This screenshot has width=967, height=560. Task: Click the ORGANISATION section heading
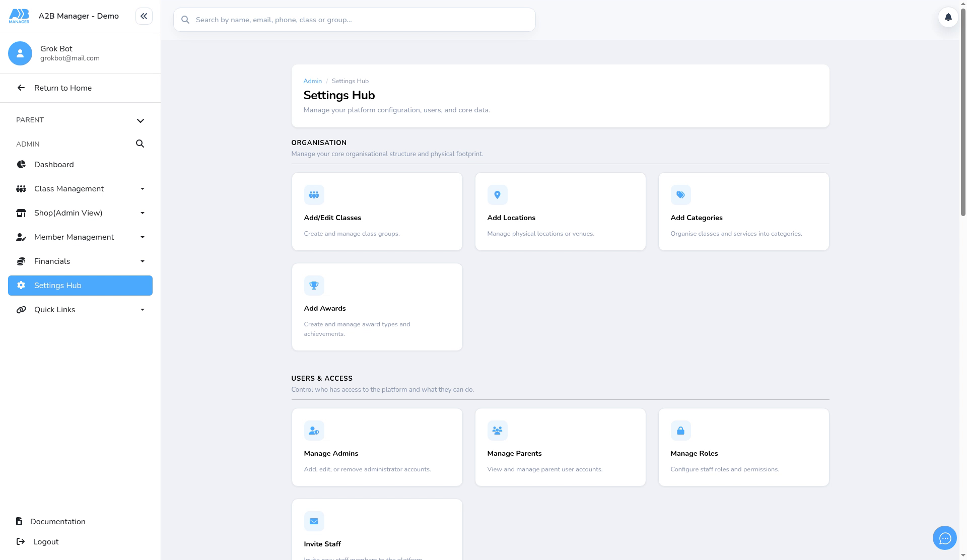pyautogui.click(x=319, y=143)
